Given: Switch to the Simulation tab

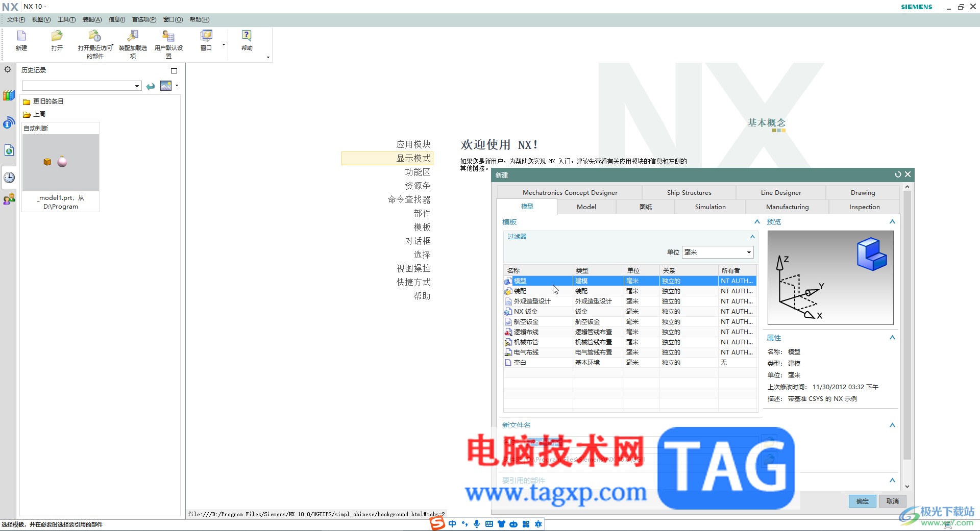Looking at the screenshot, I should pyautogui.click(x=710, y=207).
